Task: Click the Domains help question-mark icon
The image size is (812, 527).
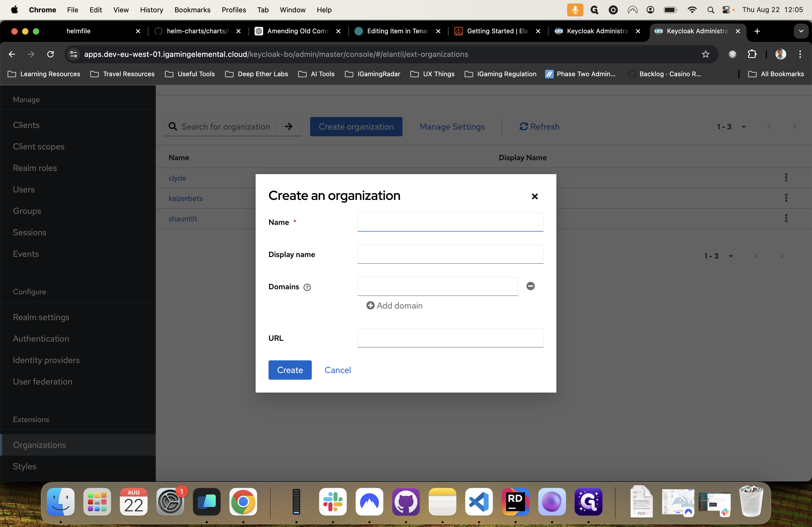Action: tap(307, 287)
